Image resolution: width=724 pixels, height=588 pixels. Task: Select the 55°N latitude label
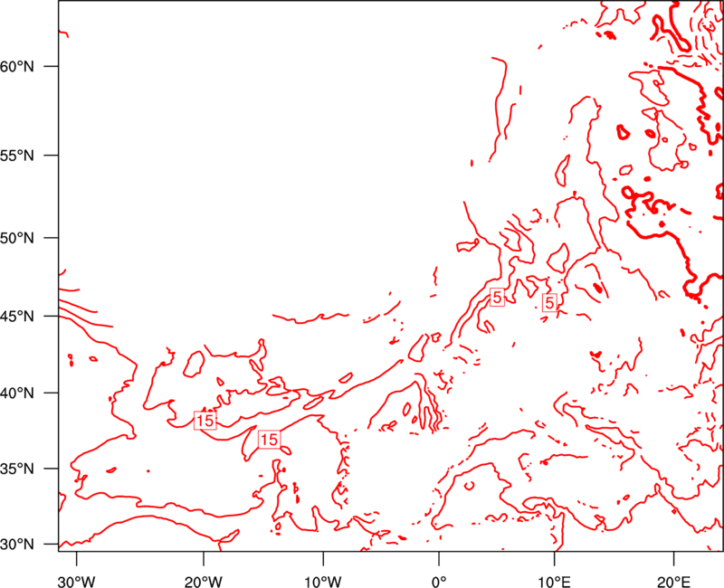17,156
